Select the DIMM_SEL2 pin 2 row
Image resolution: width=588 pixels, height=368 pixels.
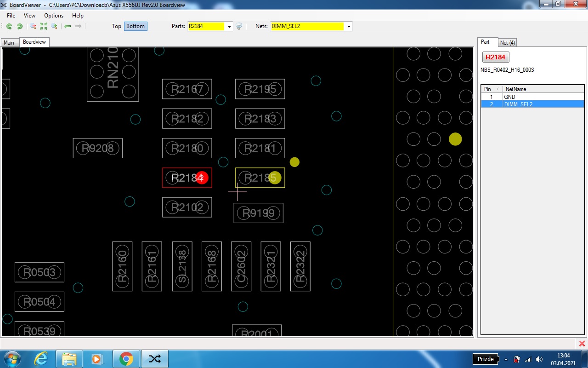pos(532,104)
